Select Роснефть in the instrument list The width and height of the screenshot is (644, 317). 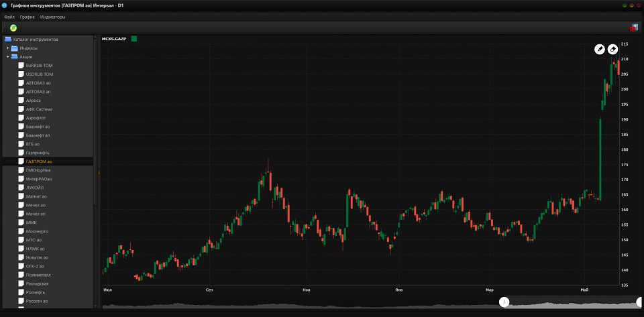pyautogui.click(x=38, y=292)
